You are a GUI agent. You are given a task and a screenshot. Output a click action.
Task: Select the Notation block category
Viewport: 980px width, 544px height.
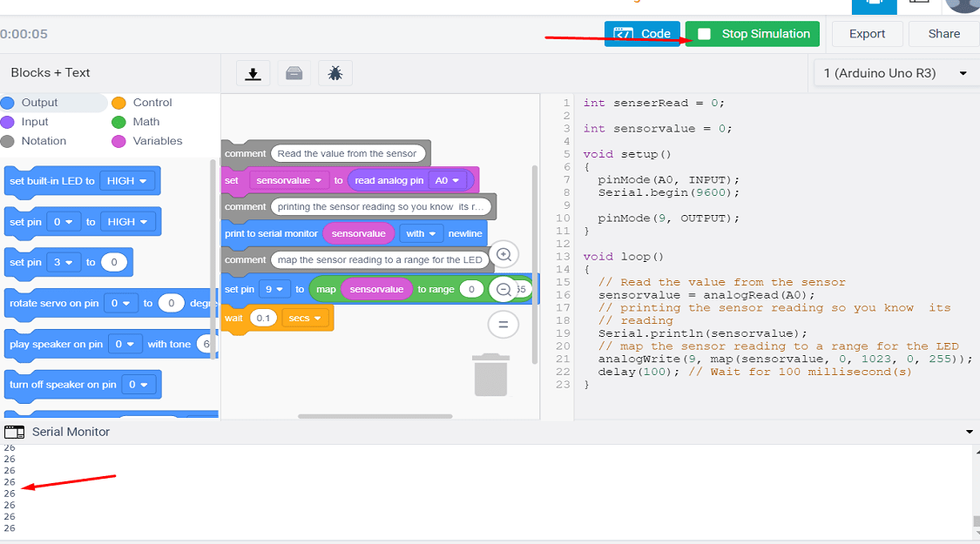[44, 141]
